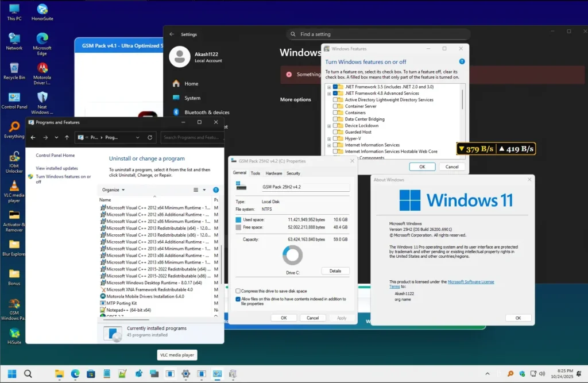This screenshot has height=383, width=588.
Task: Enable Compress this drive to save disk space
Action: (x=238, y=291)
